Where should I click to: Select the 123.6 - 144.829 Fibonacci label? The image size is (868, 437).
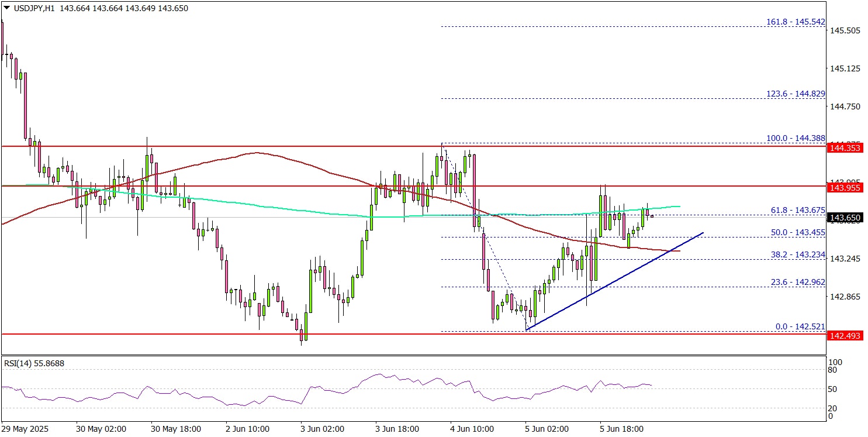(796, 94)
